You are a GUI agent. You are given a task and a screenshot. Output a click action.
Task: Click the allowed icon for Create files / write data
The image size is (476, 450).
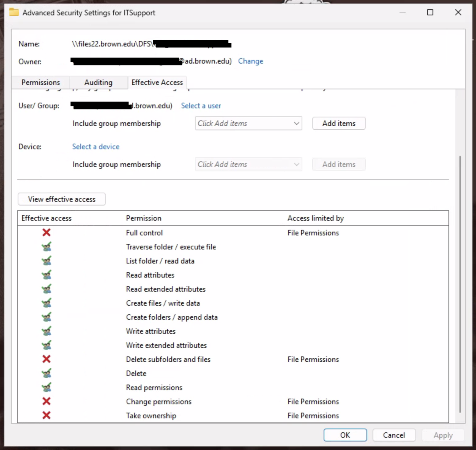[46, 303]
